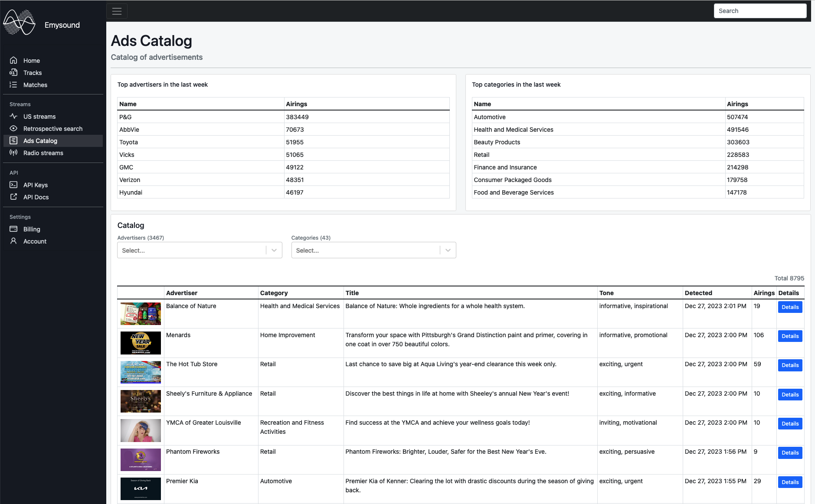The height and width of the screenshot is (504, 815).
Task: Click the Retrospective search eye icon
Action: [x=13, y=128]
